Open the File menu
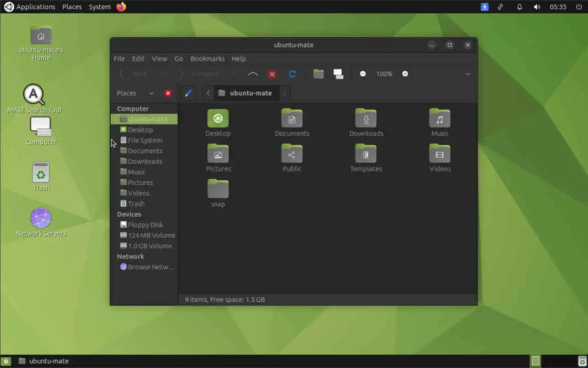Screen dimensions: 588x368 click(x=119, y=58)
